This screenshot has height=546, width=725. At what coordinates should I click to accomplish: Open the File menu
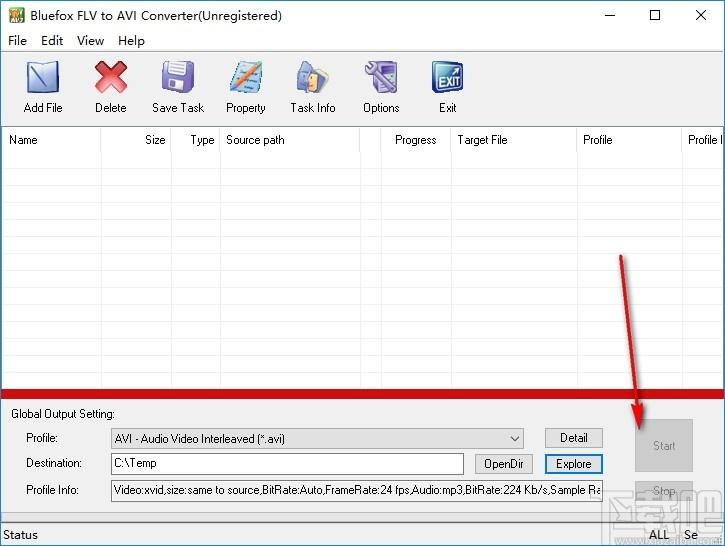coord(18,41)
